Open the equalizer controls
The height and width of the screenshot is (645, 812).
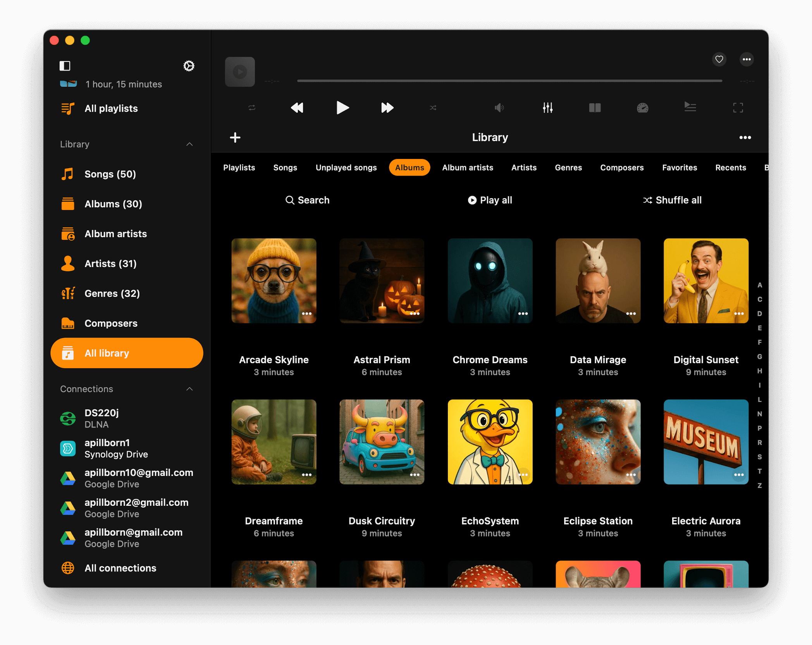click(x=548, y=108)
